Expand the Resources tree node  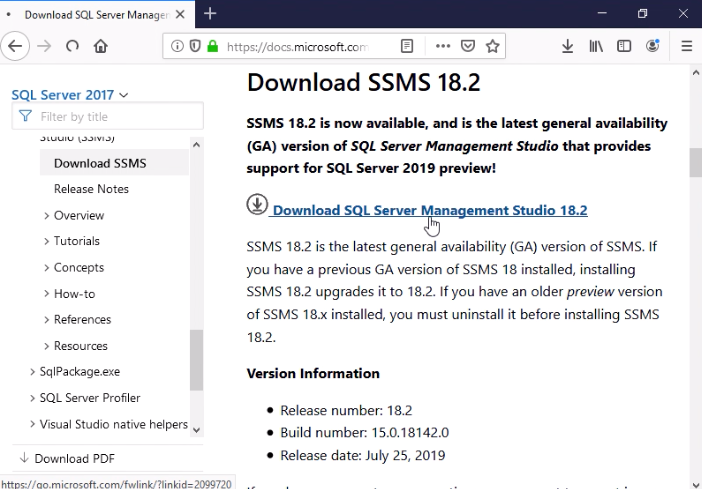point(47,346)
